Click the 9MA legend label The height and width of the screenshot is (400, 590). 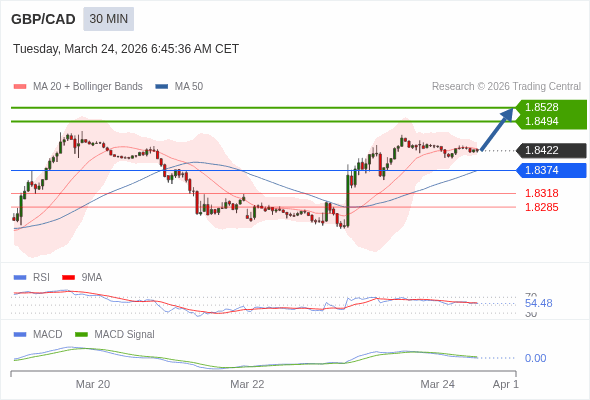[92, 278]
